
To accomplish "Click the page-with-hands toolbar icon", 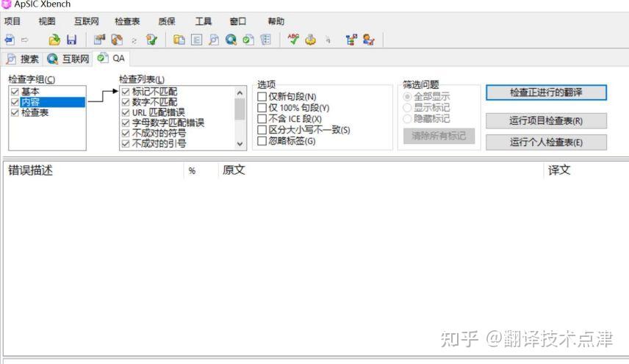I will (x=117, y=40).
